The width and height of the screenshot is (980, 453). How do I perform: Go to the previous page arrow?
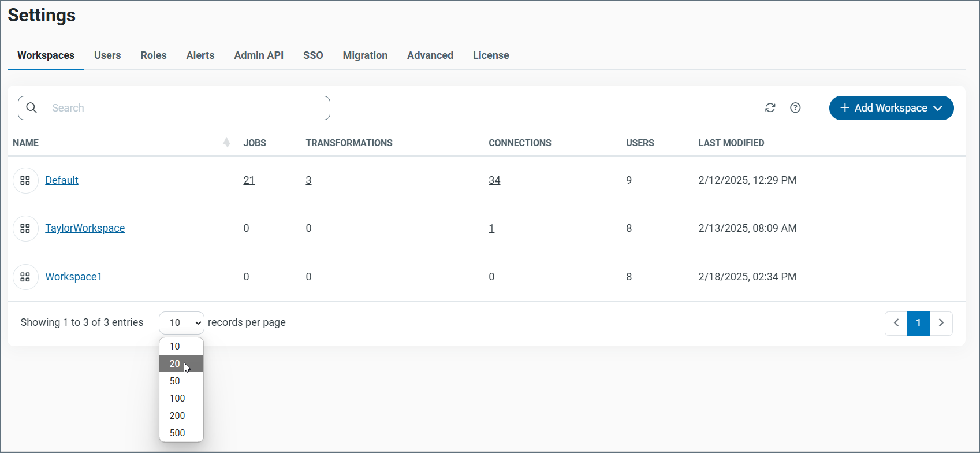point(896,323)
